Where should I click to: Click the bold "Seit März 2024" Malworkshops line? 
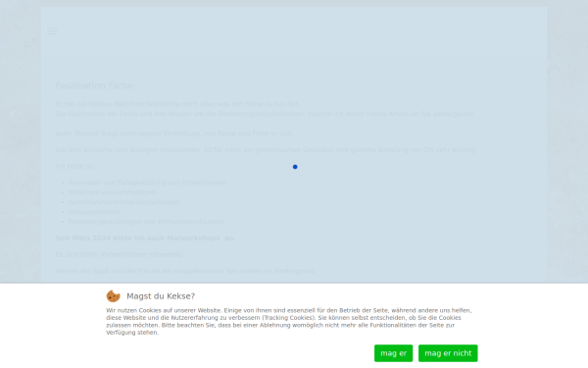145,238
